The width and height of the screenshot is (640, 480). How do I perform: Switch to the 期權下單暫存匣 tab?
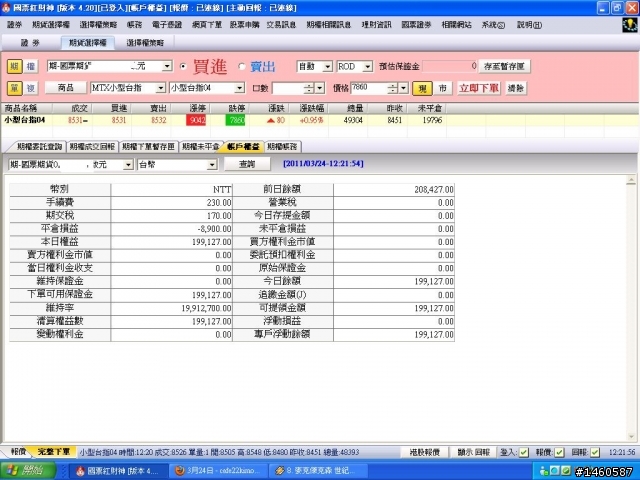(x=149, y=147)
